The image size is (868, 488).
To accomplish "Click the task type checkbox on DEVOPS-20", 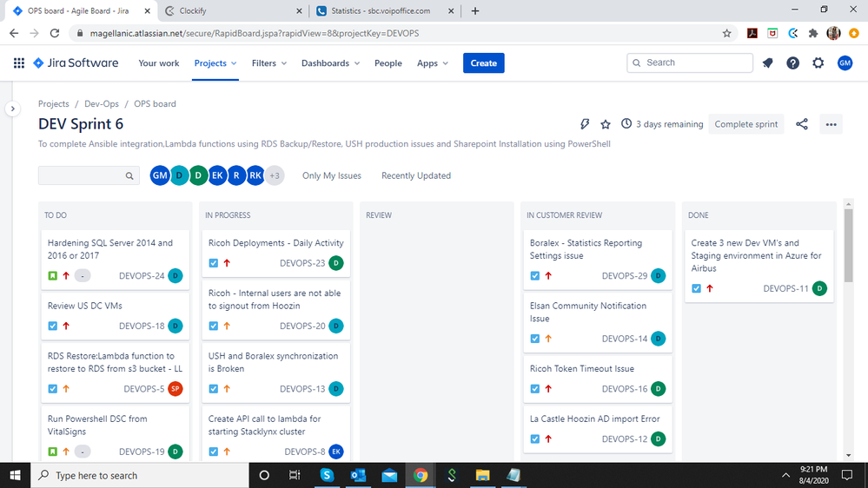I will coord(213,326).
